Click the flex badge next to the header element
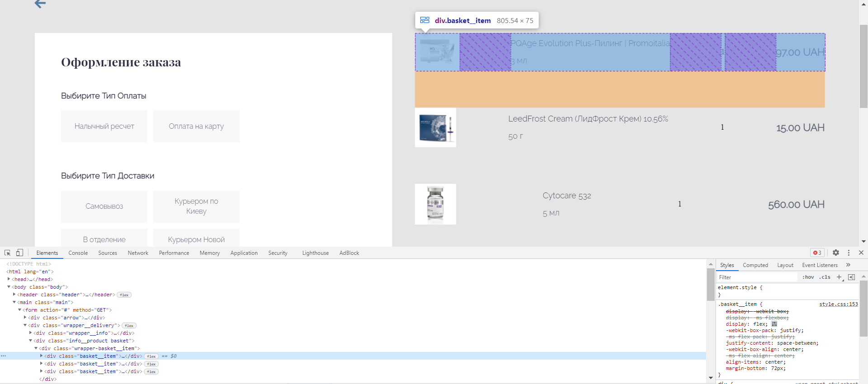Image resolution: width=868 pixels, height=384 pixels. point(124,295)
